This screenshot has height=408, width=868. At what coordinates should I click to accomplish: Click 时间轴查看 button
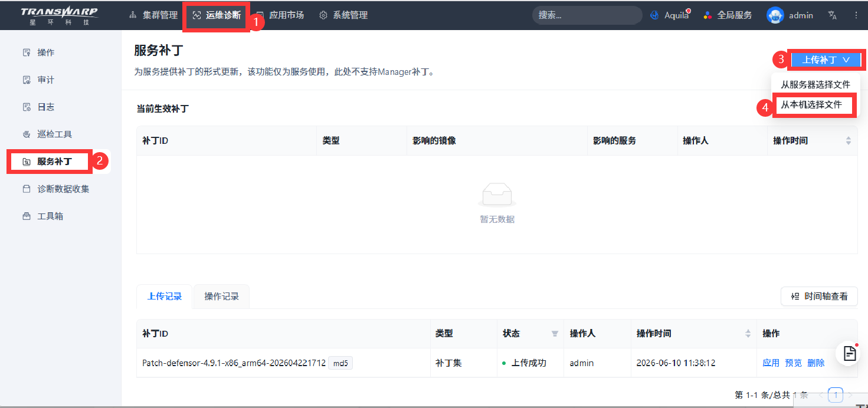[x=819, y=296]
